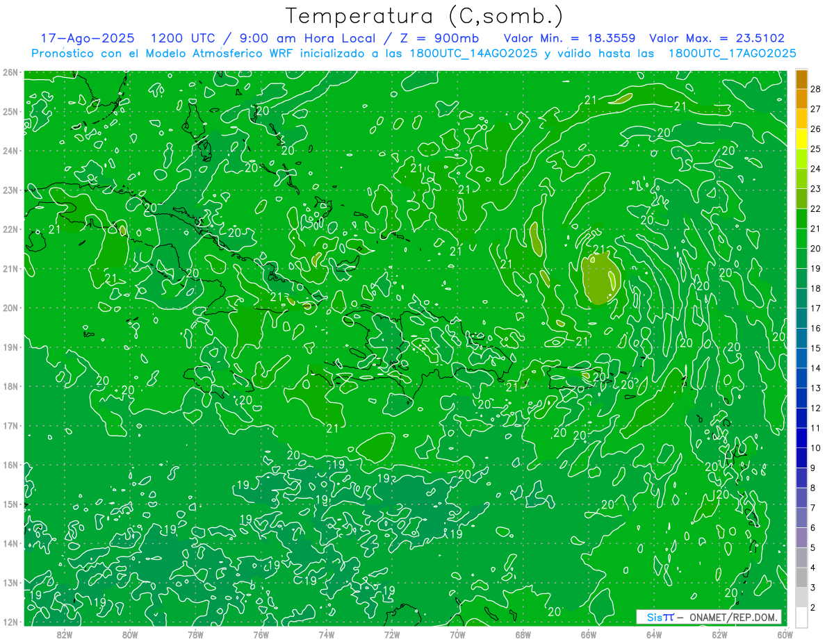The width and height of the screenshot is (834, 644).
Task: Click the map title 'Temperatura (C,somb.)'
Action: pos(425,16)
